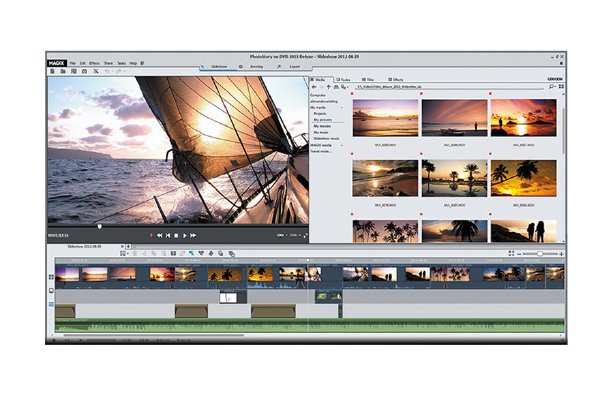Viewport: 600px width, 395px height.
Task: Open the search dropdown in media browser
Action: (x=552, y=87)
